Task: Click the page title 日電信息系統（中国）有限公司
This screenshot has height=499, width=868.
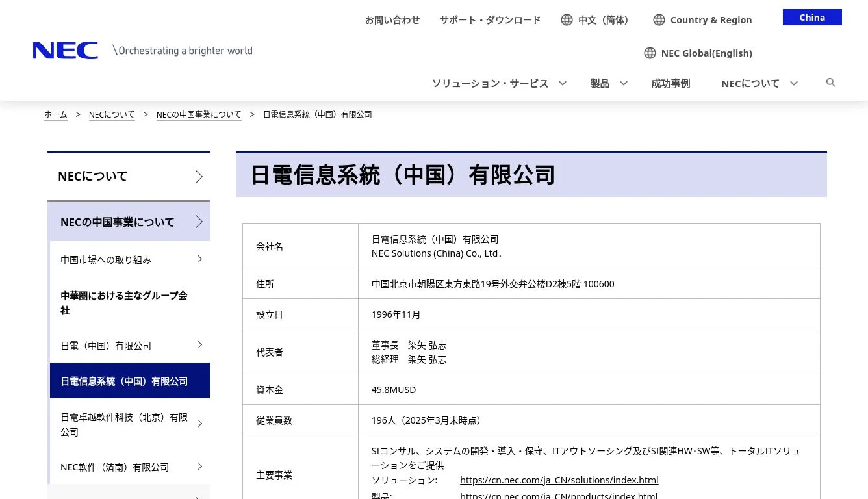Action: click(x=403, y=175)
